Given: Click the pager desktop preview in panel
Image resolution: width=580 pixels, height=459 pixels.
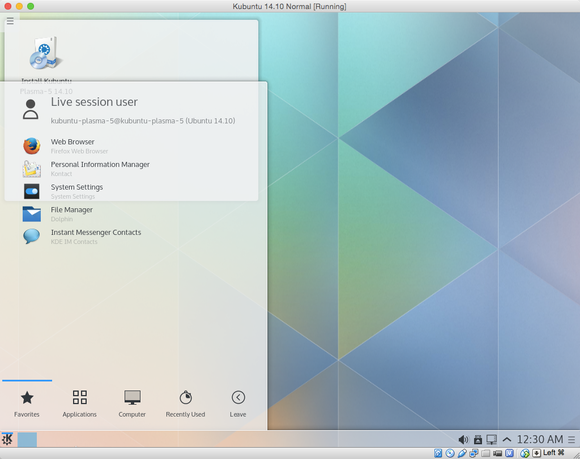Looking at the screenshot, I should click(x=27, y=440).
